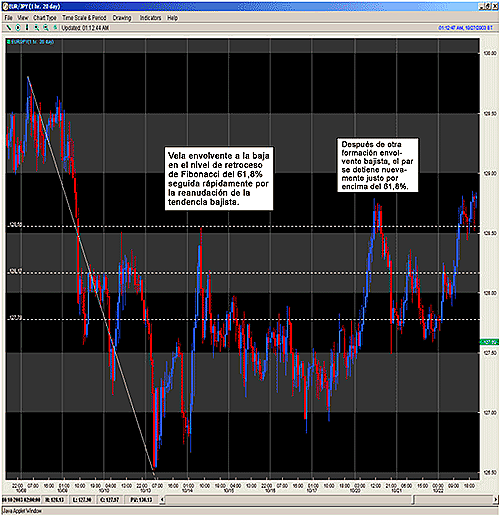500x515 pixels.
Task: Click the green EUR/JPY legend marker
Action: 9,42
